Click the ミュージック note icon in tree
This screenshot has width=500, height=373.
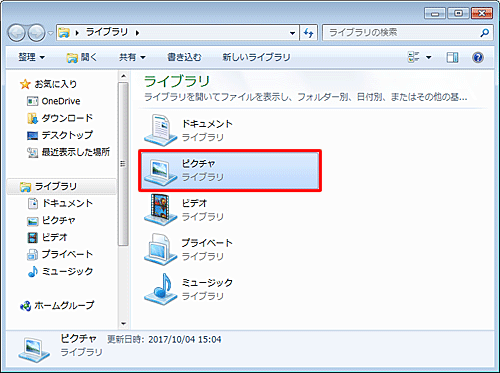click(33, 271)
